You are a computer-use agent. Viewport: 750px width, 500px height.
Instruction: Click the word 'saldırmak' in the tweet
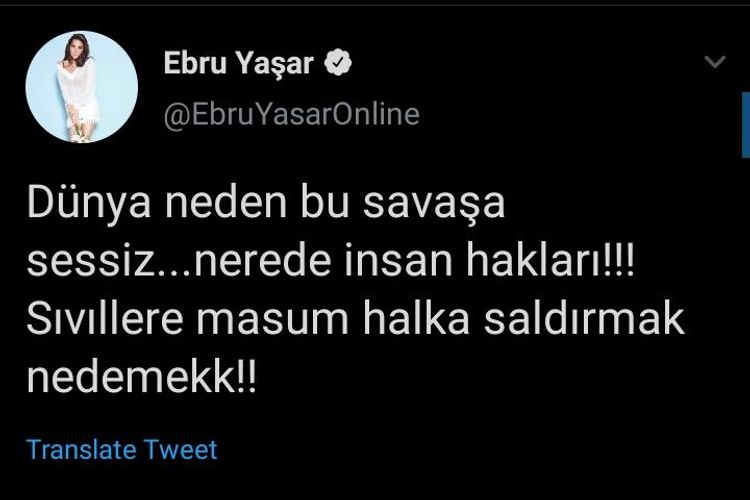[584, 319]
